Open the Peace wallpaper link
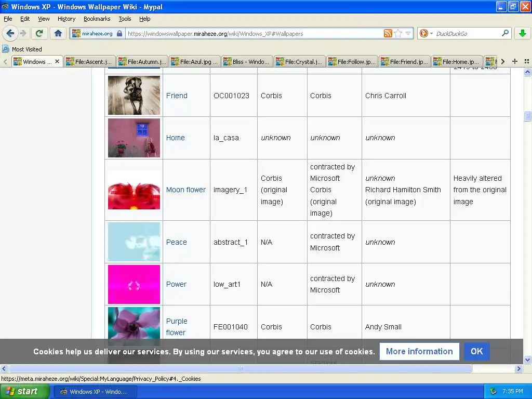Screen dimensions: 532x399 [177, 242]
